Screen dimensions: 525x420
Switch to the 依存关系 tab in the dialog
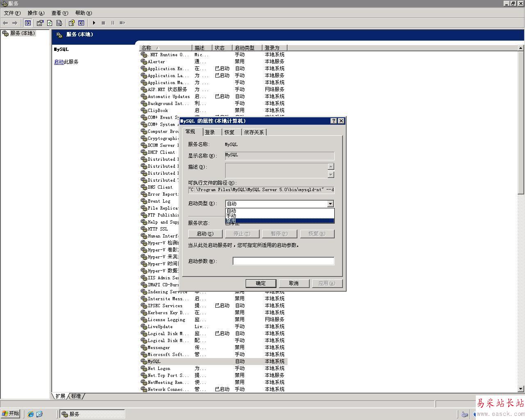coord(254,132)
